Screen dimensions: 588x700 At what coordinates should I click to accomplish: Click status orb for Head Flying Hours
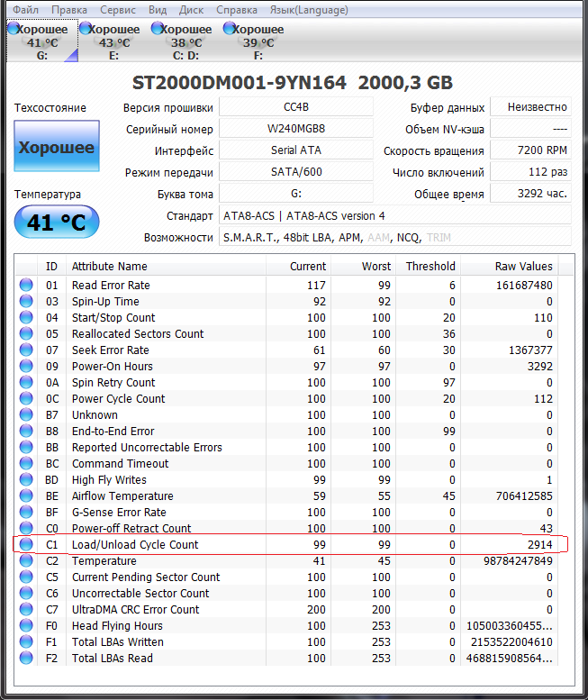26,625
